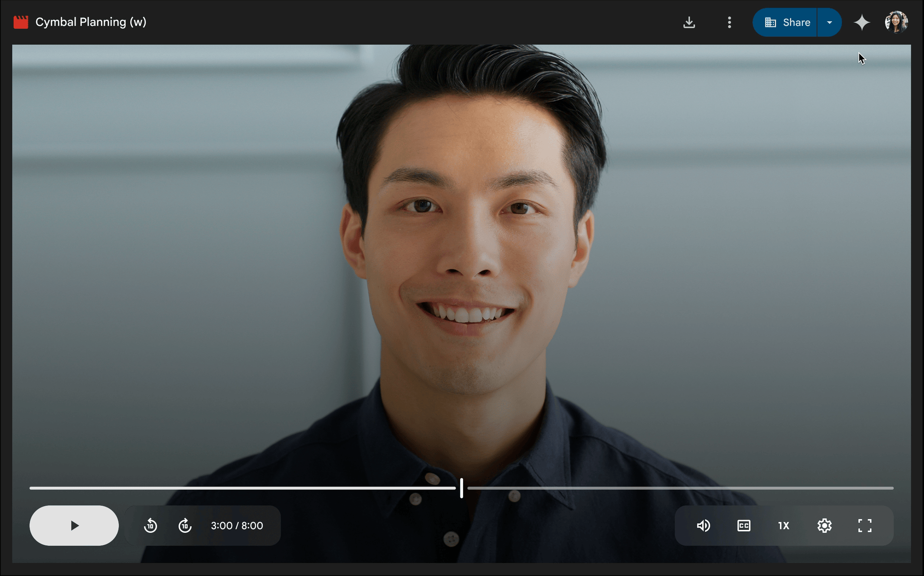Open playback settings gear menu

pyautogui.click(x=824, y=525)
